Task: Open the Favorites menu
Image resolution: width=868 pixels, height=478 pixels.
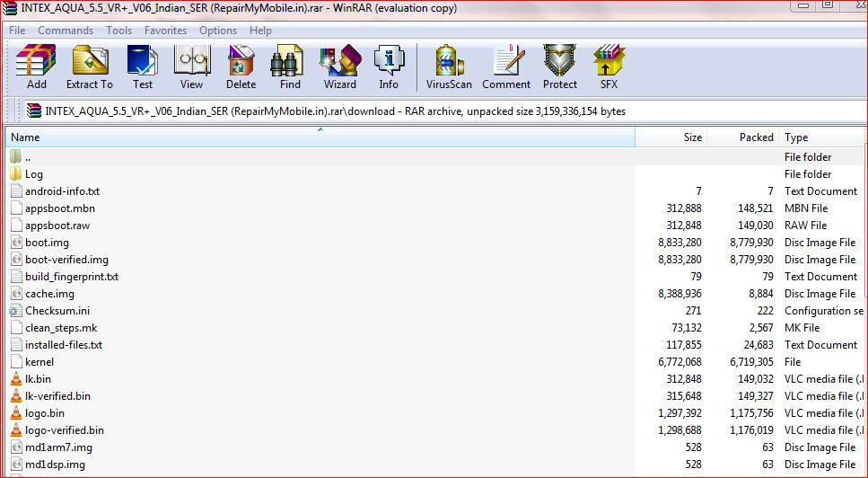Action: [165, 31]
